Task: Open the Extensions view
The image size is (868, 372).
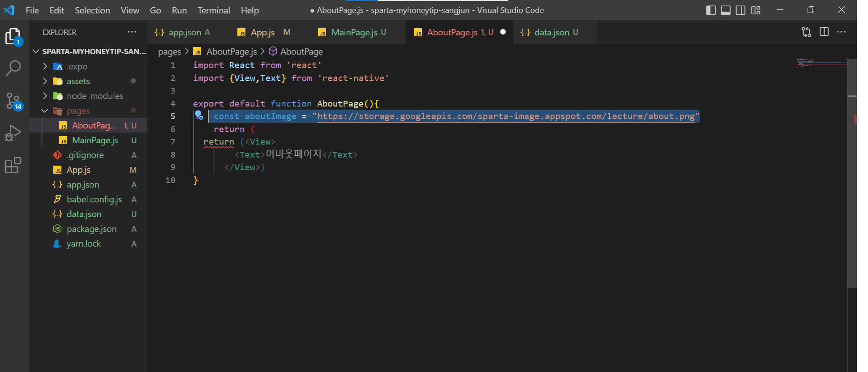Action: pos(13,165)
